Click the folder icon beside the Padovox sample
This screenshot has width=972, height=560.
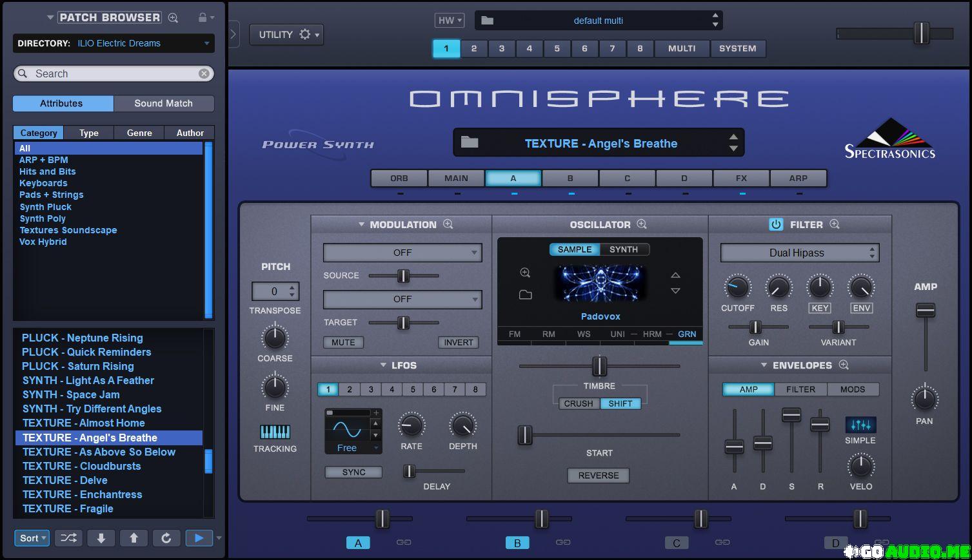pyautogui.click(x=526, y=294)
